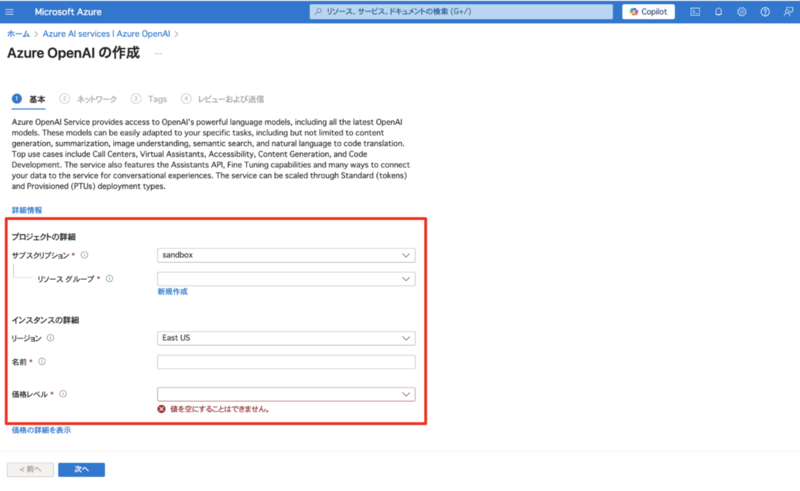Open the ellipsis menu beside page title
800x491 pixels.
click(159, 53)
